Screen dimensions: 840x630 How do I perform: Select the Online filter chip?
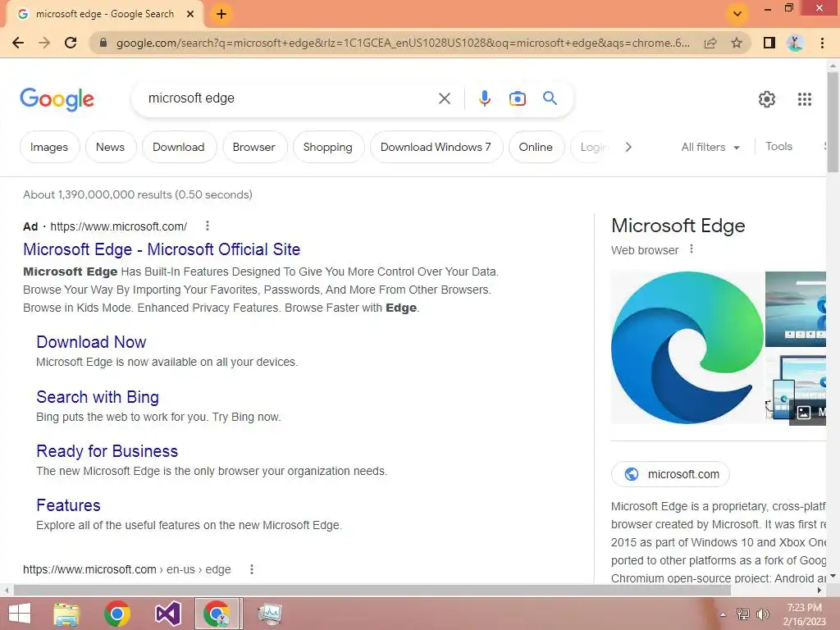(536, 147)
